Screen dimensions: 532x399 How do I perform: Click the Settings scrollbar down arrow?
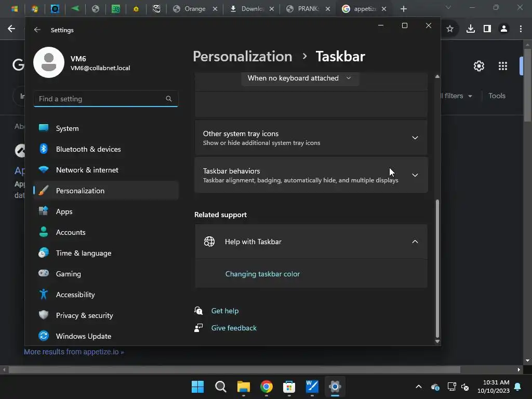[x=437, y=341]
